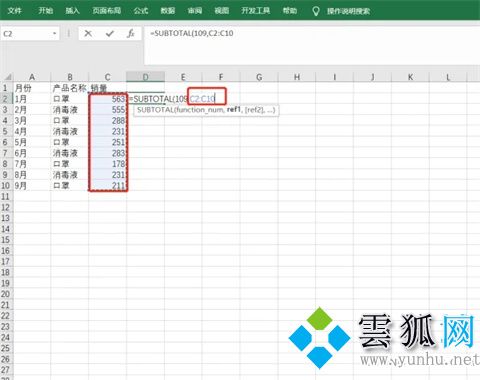Click the 操作说明搜索 search field

[x=348, y=11]
